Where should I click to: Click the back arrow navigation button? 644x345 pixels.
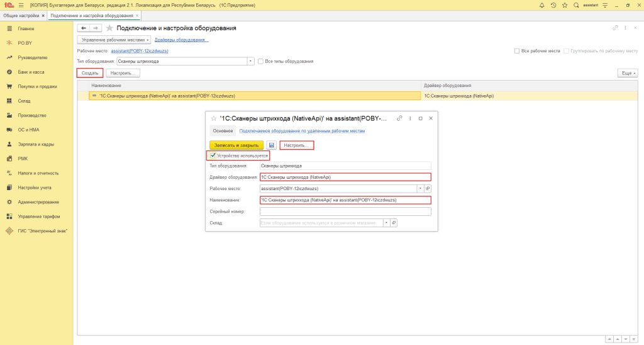pos(83,28)
